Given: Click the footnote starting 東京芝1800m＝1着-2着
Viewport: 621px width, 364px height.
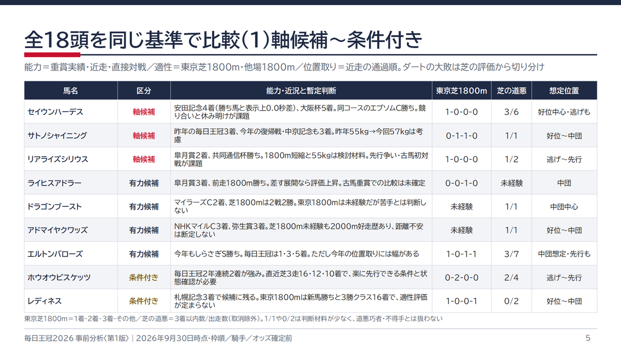Looking at the screenshot, I should 233,318.
